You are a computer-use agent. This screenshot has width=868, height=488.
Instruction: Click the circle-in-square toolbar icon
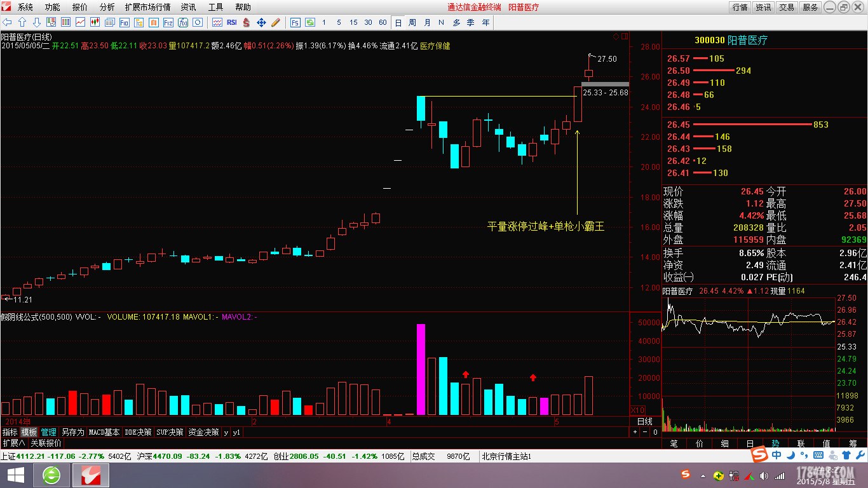[198, 22]
